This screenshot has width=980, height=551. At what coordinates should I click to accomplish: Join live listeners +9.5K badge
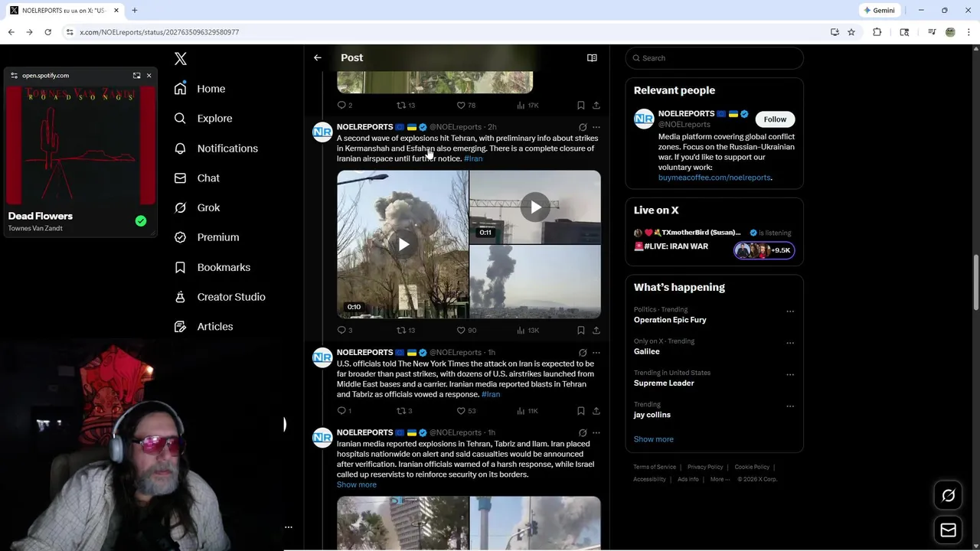pyautogui.click(x=764, y=250)
